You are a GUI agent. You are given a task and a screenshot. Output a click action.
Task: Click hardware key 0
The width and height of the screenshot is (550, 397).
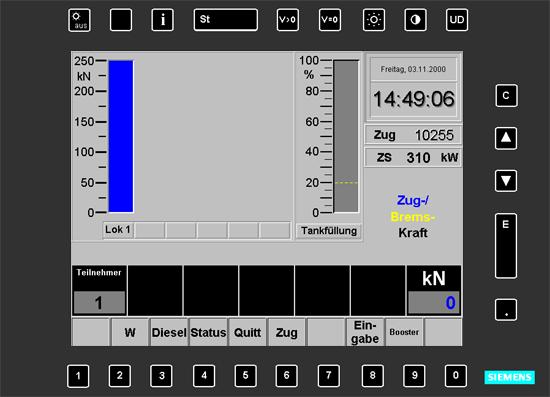456,376
